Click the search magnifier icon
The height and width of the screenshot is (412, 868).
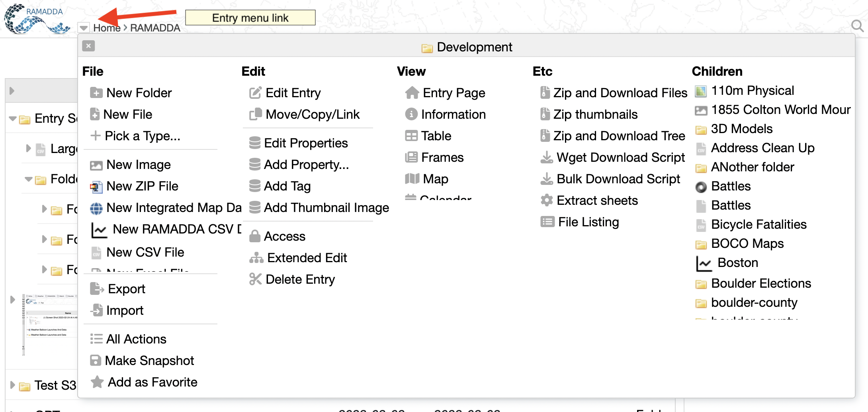coord(857,26)
